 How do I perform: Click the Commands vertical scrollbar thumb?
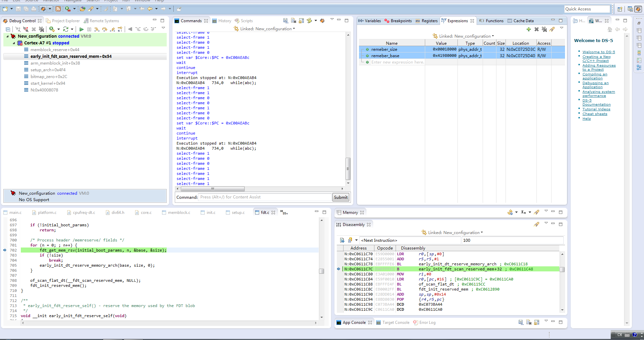point(348,169)
